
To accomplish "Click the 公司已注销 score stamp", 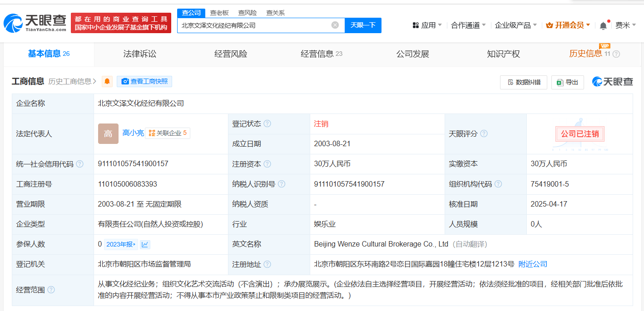I will pyautogui.click(x=580, y=134).
